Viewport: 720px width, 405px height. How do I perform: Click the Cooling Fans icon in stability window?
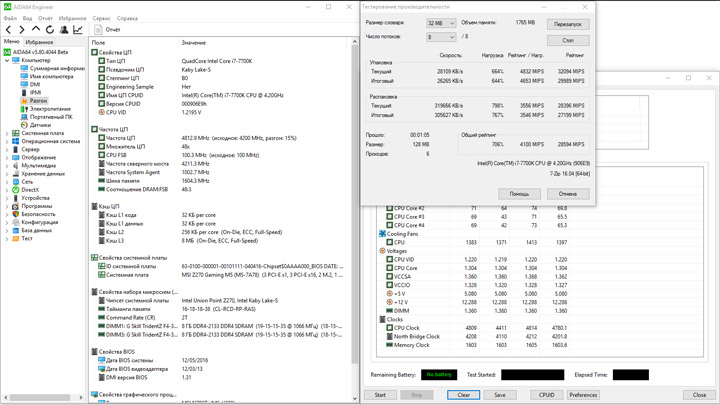(382, 234)
